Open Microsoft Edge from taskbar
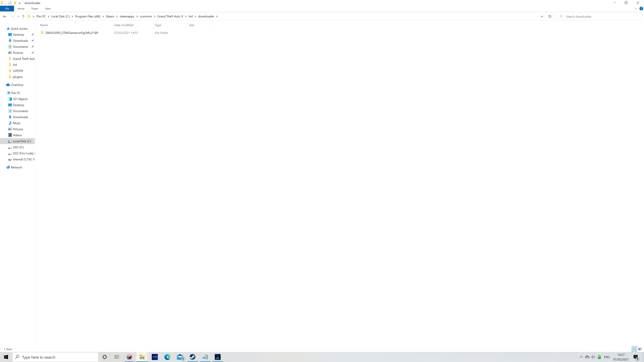This screenshot has width=644, height=362. tap(167, 357)
